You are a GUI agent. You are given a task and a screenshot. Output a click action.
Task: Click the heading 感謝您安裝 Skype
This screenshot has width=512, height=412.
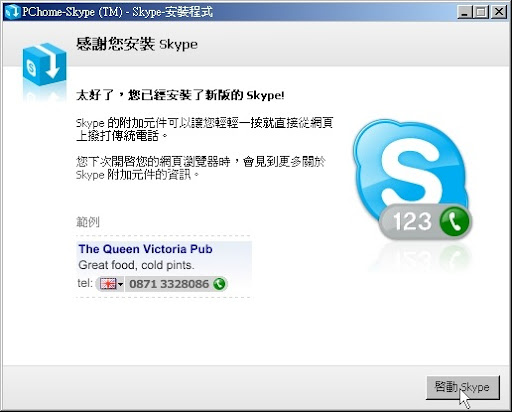(137, 44)
